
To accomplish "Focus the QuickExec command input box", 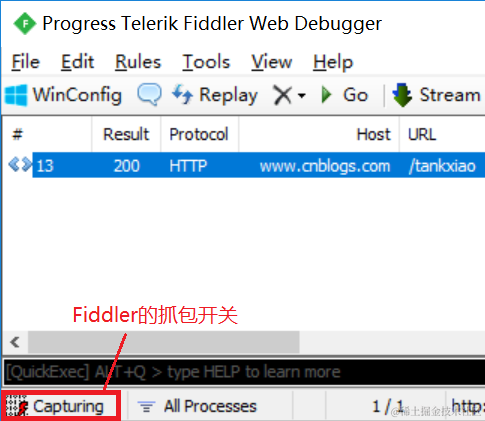I will coord(244,372).
